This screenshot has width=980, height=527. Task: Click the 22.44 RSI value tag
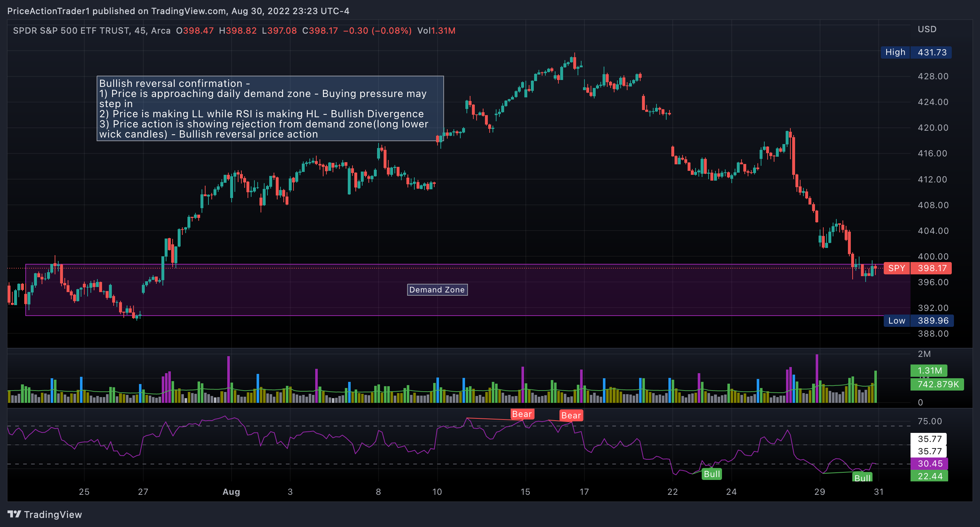(x=929, y=476)
